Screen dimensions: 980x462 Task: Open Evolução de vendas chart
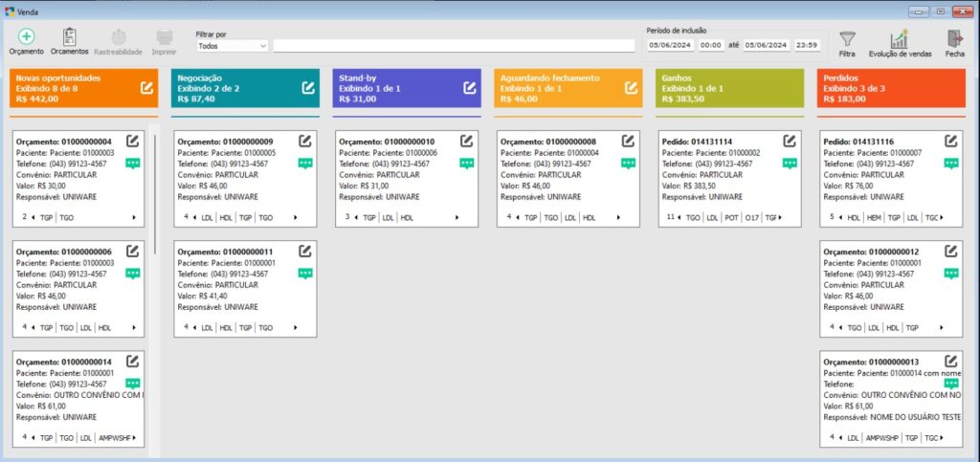pyautogui.click(x=899, y=38)
